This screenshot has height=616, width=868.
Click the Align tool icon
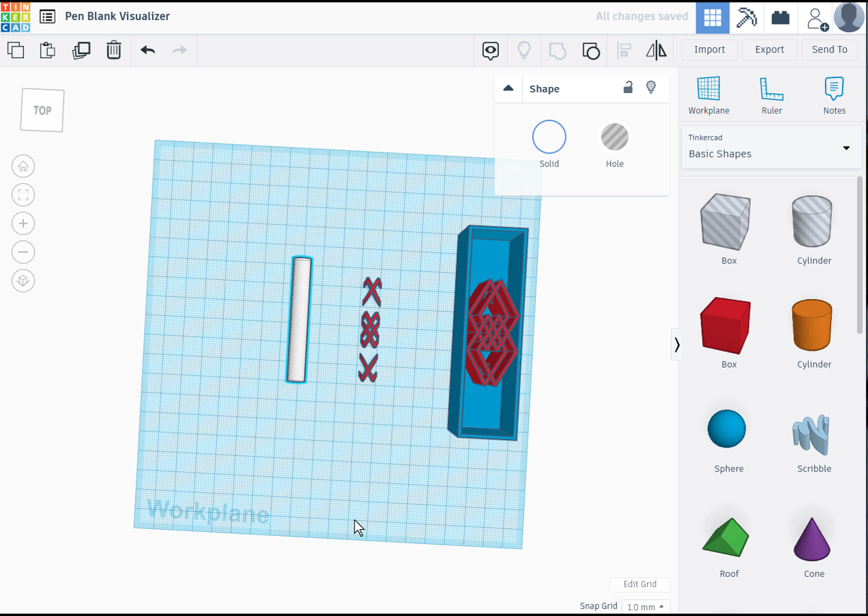pyautogui.click(x=624, y=50)
